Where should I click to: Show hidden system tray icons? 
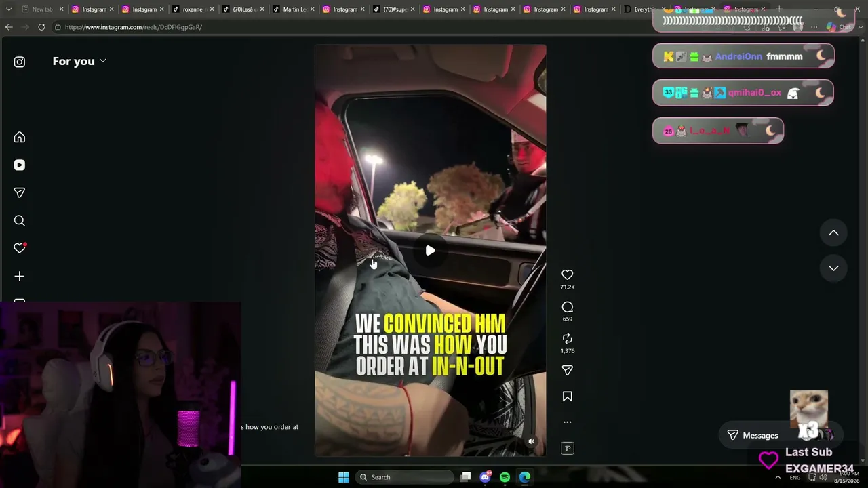[x=778, y=477]
